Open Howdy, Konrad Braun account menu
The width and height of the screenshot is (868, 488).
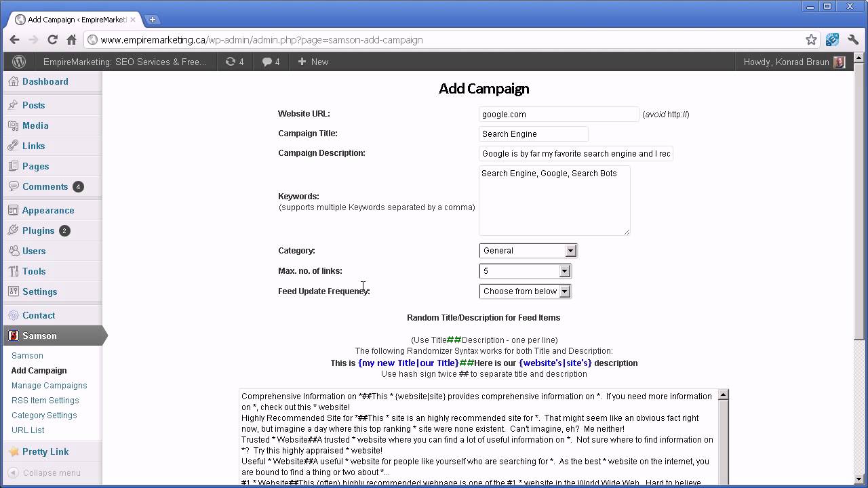[794, 62]
